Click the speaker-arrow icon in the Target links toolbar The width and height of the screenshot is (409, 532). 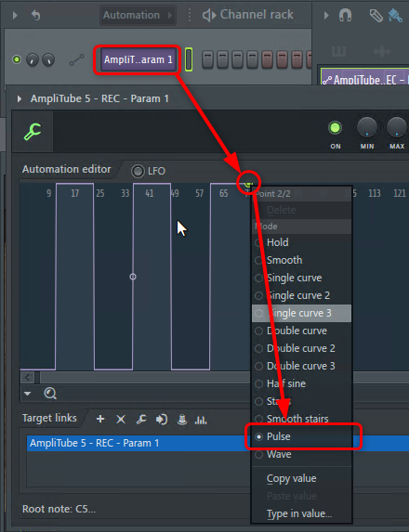tap(162, 420)
